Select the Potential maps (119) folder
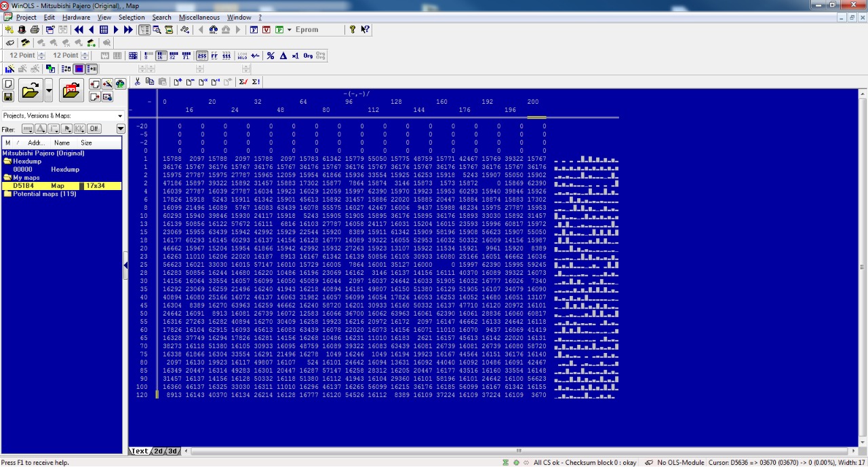 click(x=41, y=194)
